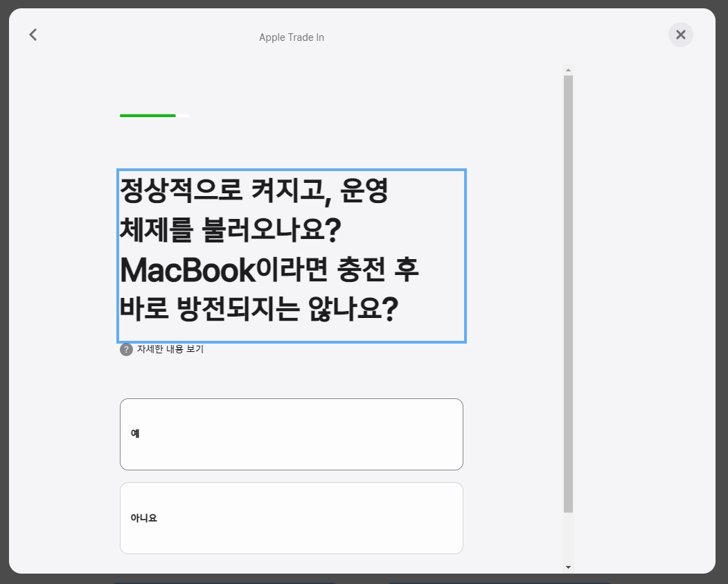Screen dimensions: 728x584
Task: Click the Apple Trade In title text
Action: tap(292, 37)
